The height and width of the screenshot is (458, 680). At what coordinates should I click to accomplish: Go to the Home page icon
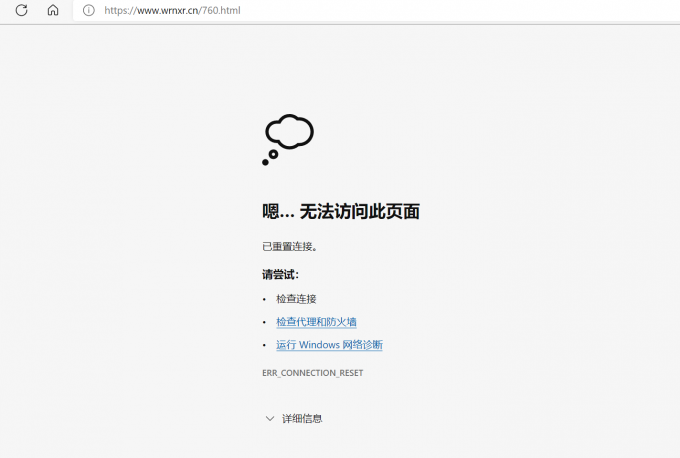pyautogui.click(x=53, y=10)
